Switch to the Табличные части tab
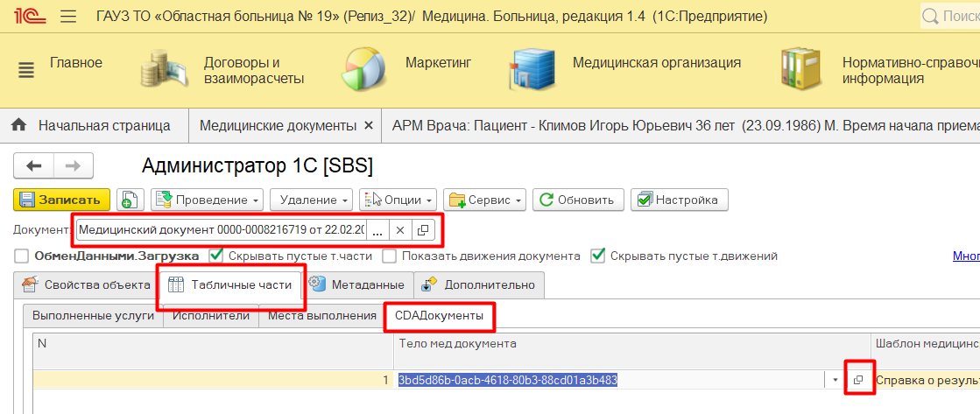The height and width of the screenshot is (414, 980). 229,284
